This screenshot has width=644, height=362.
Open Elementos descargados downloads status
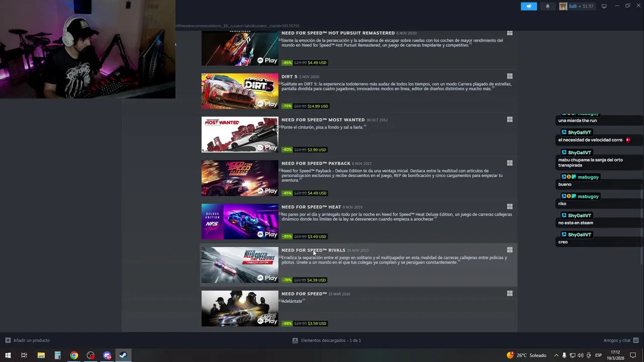click(327, 340)
